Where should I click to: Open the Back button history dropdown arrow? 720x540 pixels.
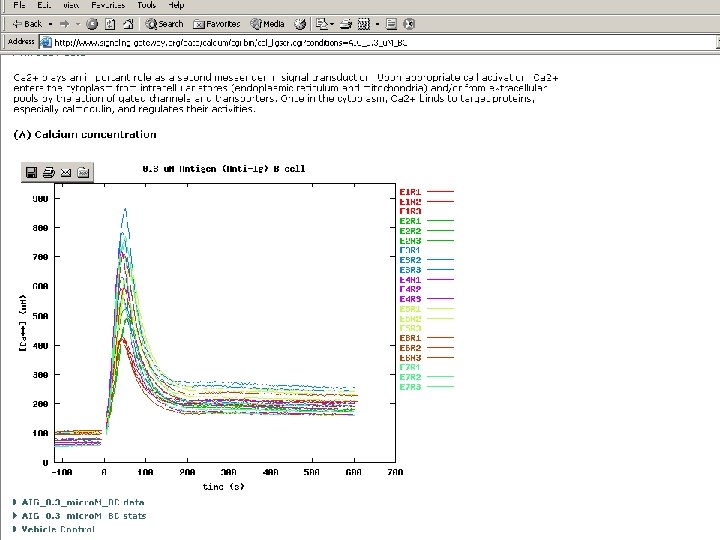(50, 23)
